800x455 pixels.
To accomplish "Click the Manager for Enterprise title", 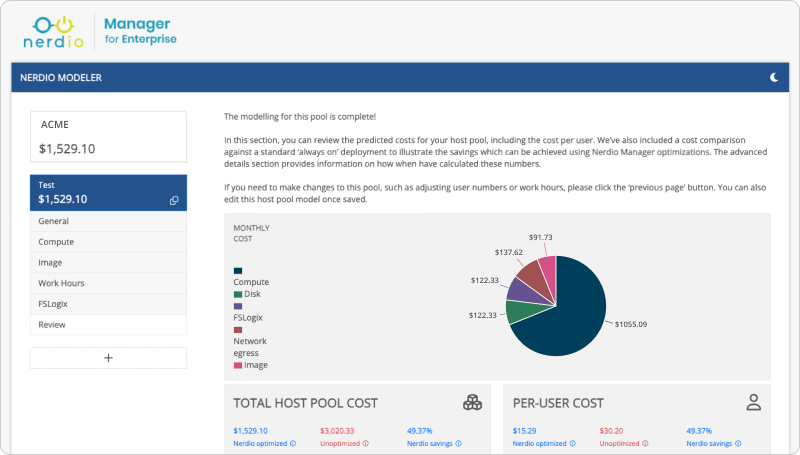I will (x=140, y=31).
